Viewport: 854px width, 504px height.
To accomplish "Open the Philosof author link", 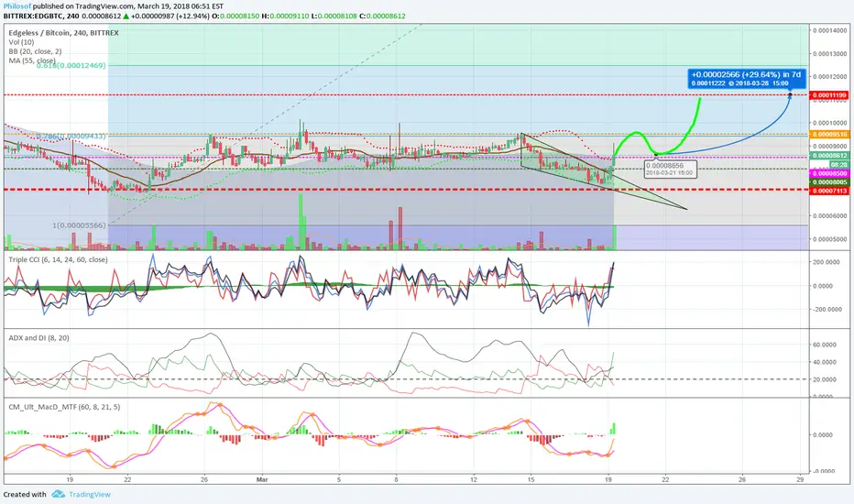I will coord(16,6).
